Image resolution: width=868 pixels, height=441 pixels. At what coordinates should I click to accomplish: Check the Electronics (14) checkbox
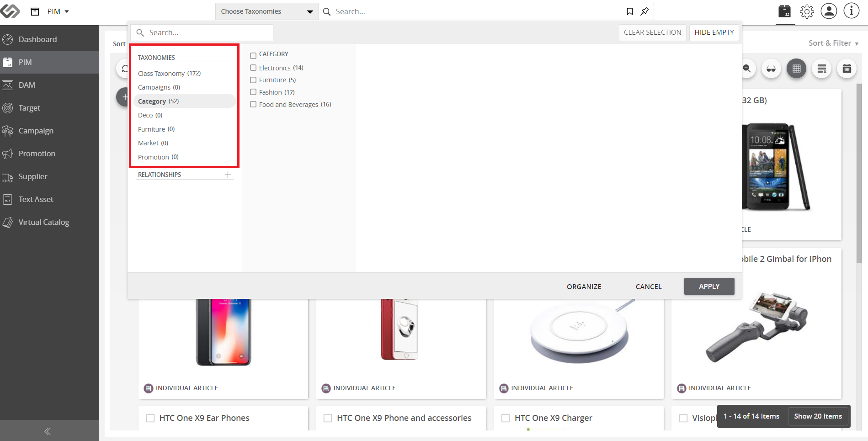point(253,68)
